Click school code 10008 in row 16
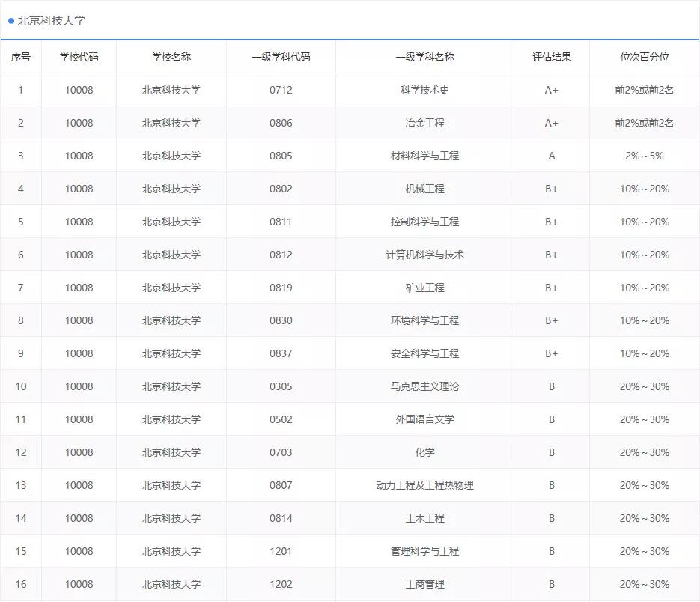 coord(78,583)
